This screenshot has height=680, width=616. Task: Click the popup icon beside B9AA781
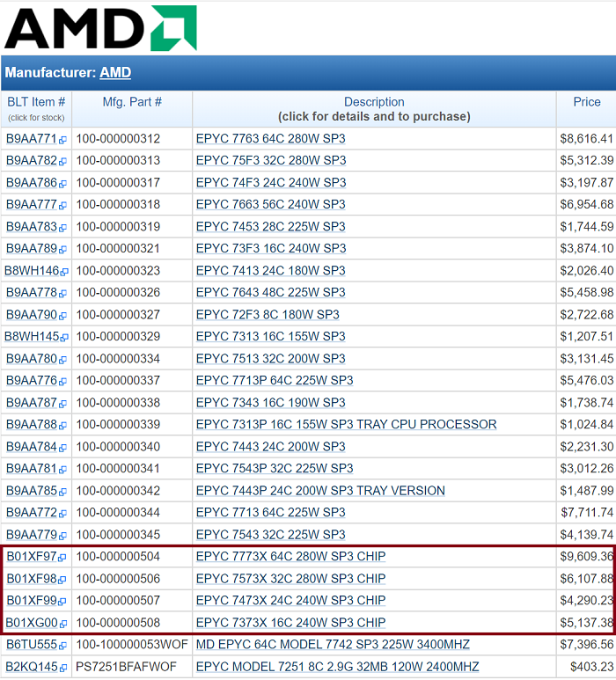pos(62,469)
